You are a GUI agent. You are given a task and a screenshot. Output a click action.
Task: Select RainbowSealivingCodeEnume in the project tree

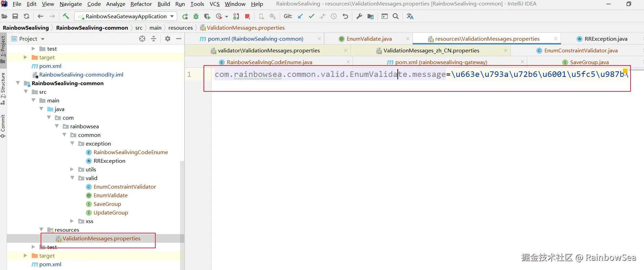131,152
